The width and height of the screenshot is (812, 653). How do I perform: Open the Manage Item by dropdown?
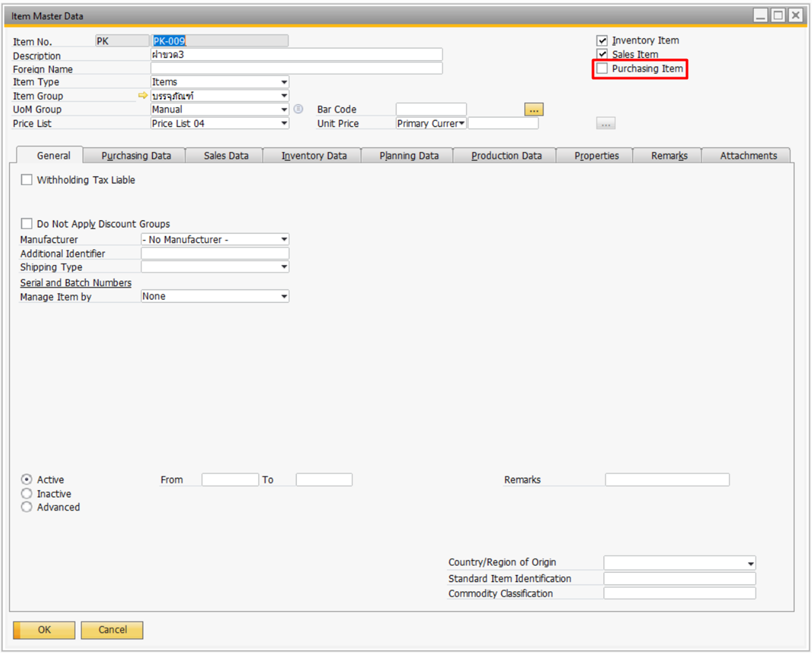(284, 297)
